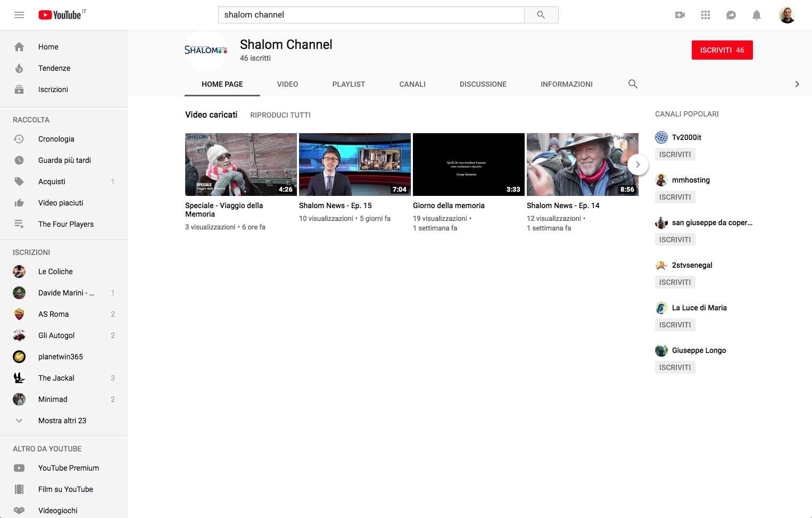This screenshot has width=812, height=518.
Task: Click the Videogiochi gamepad icon
Action: click(19, 511)
